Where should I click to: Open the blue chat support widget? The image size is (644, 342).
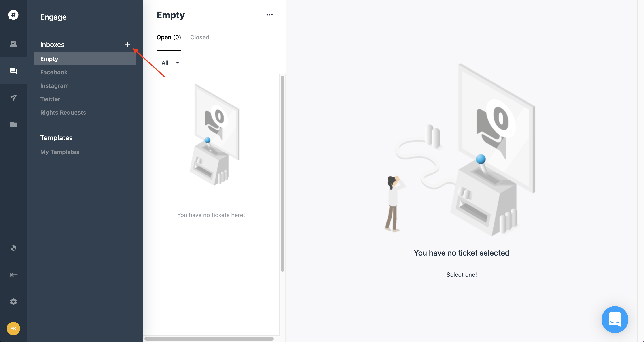[x=615, y=319]
